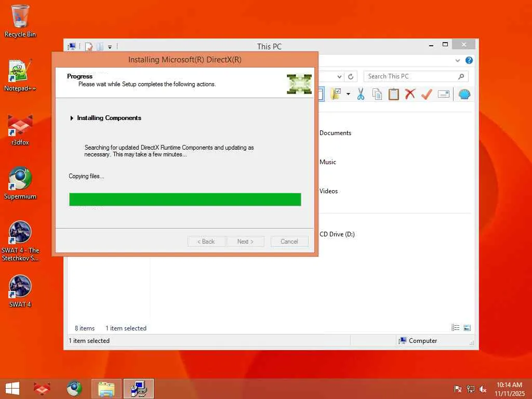Switch to large icons view in status bar

467,328
